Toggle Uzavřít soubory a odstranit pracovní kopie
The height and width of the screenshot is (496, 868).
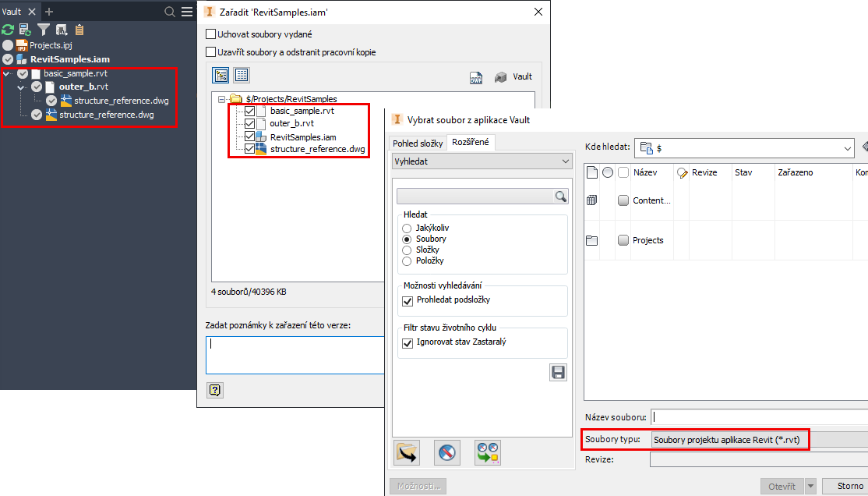(x=210, y=52)
